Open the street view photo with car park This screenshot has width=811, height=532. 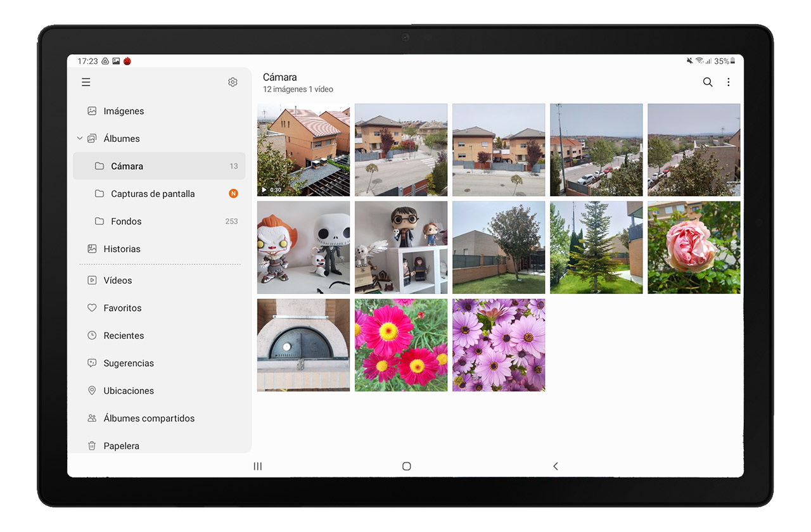[x=596, y=150]
